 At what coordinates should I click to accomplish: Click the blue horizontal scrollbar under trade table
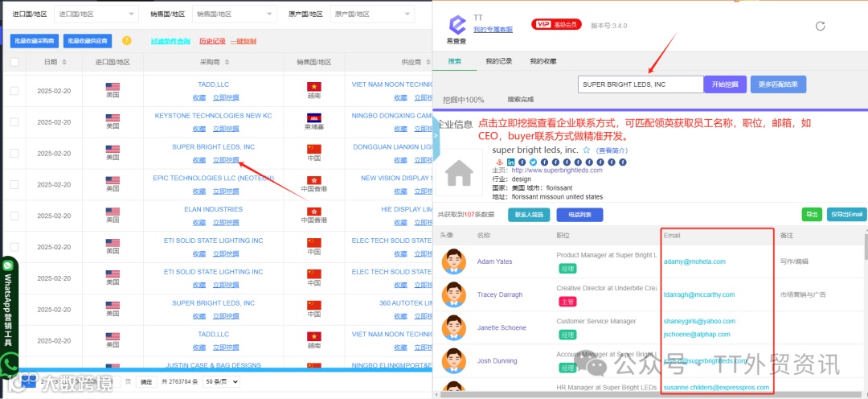click(x=224, y=369)
